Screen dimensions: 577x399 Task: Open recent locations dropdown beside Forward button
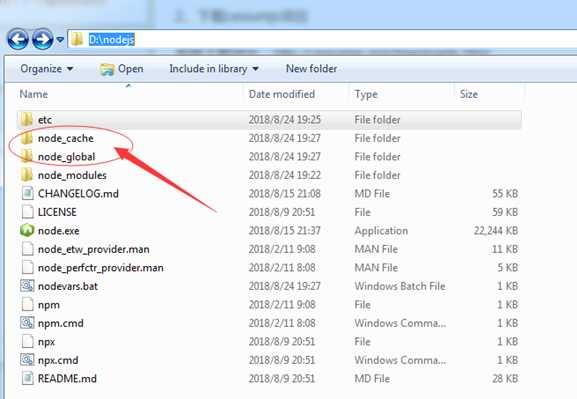[x=60, y=39]
